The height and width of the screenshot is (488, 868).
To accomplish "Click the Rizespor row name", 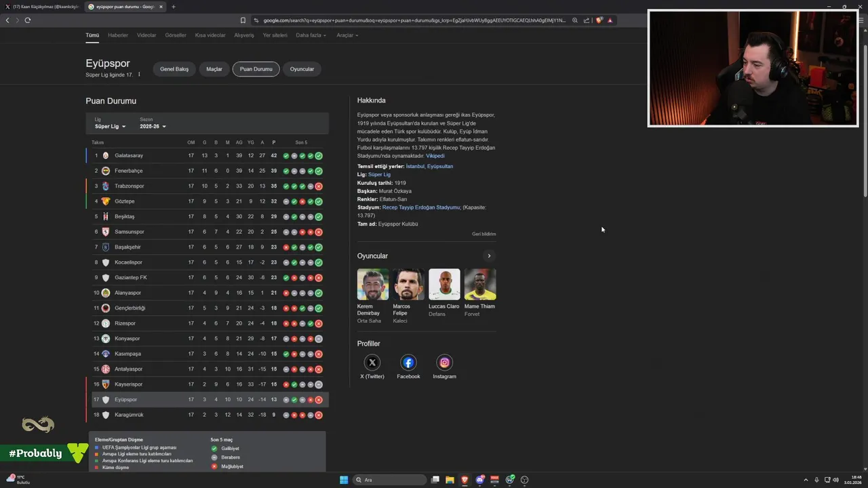I will click(125, 323).
